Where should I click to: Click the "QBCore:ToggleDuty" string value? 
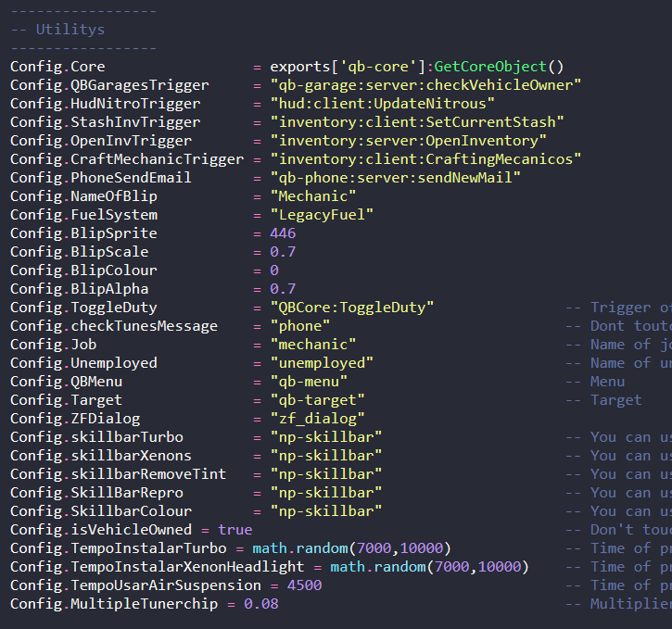tap(351, 308)
